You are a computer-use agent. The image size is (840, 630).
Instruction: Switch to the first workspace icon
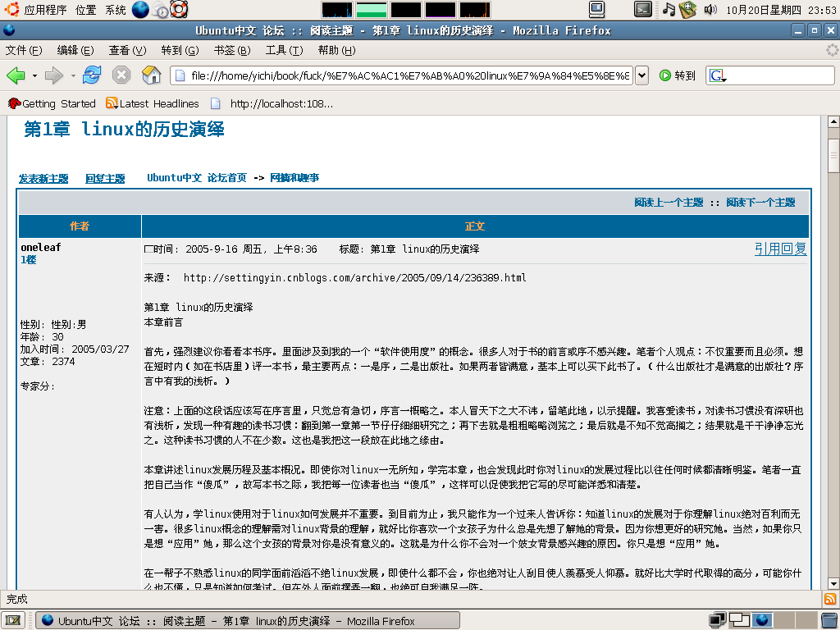(717, 620)
